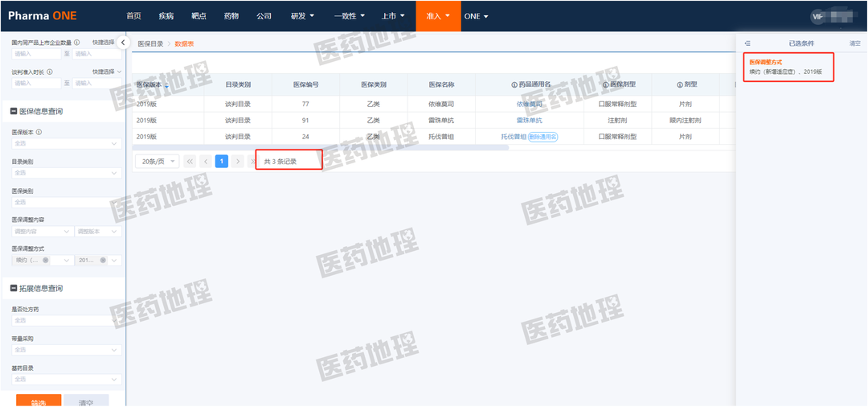This screenshot has width=868, height=407.
Task: Open the 疾病 nav item
Action: [x=166, y=16]
